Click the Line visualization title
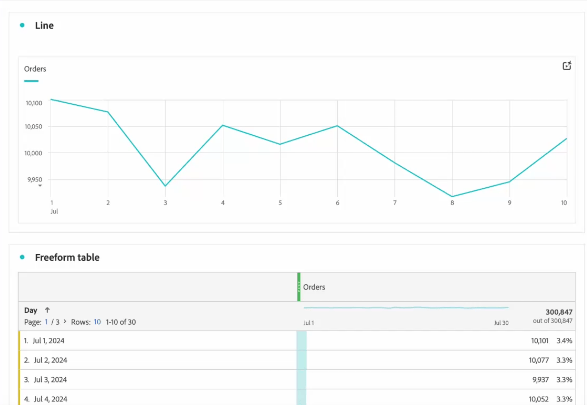Image resolution: width=587 pixels, height=405 pixels. pos(44,25)
